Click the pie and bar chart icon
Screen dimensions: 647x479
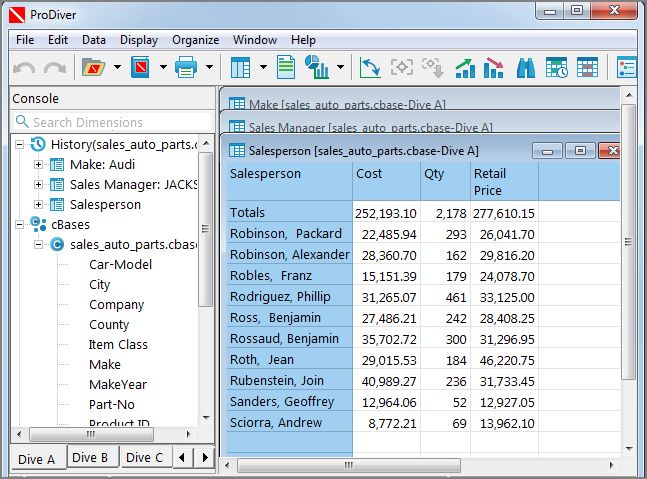pyautogui.click(x=317, y=68)
